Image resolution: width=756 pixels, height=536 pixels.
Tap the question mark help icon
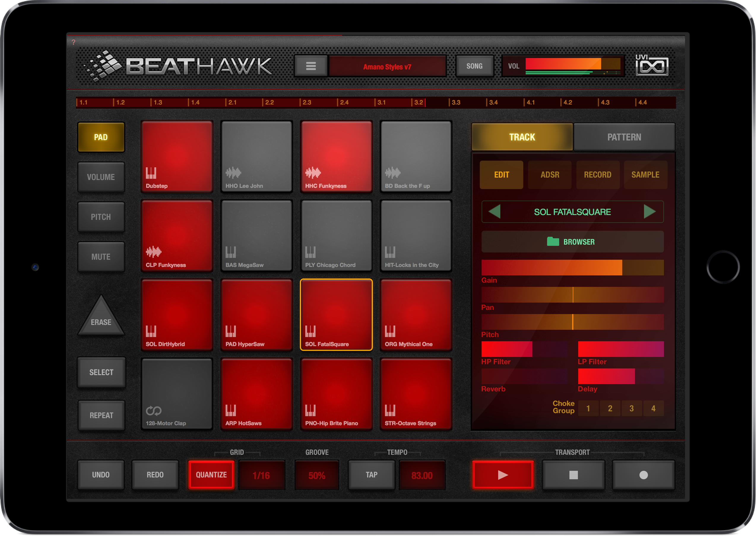[x=74, y=42]
